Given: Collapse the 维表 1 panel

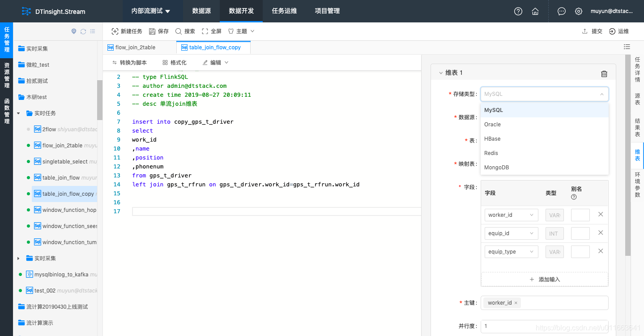Looking at the screenshot, I should 441,73.
